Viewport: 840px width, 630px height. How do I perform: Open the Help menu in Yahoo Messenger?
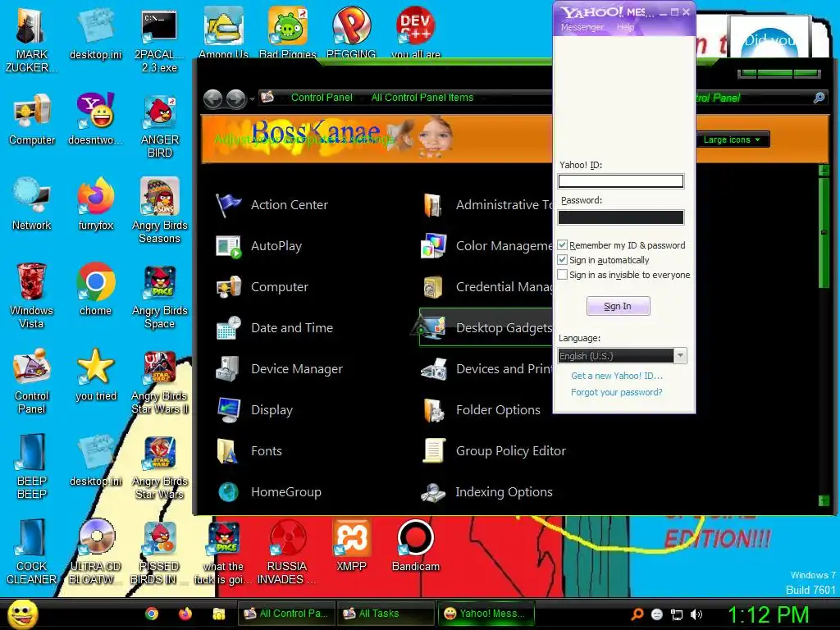[x=625, y=27]
